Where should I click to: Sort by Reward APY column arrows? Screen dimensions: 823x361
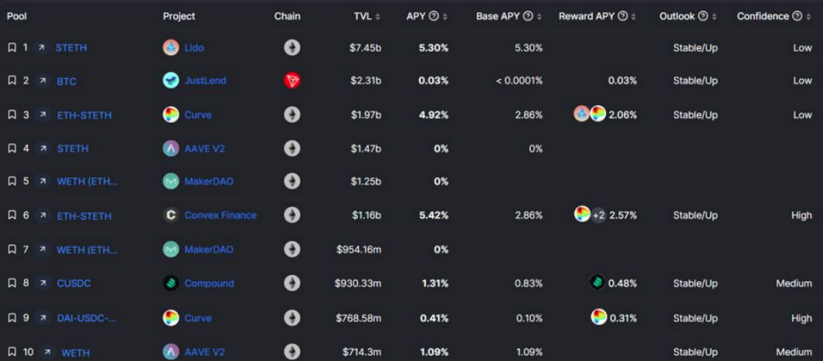[633, 16]
